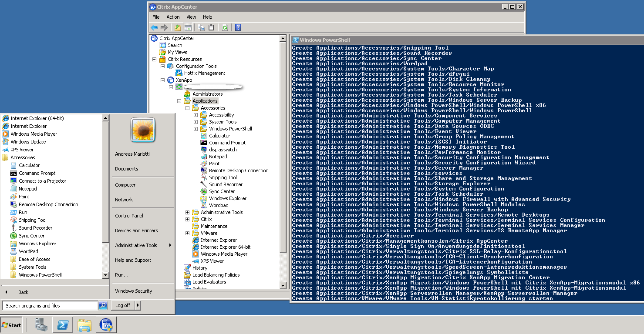This screenshot has width=644, height=334.
Task: Open PowerShell from the taskbar icon
Action: [x=62, y=324]
